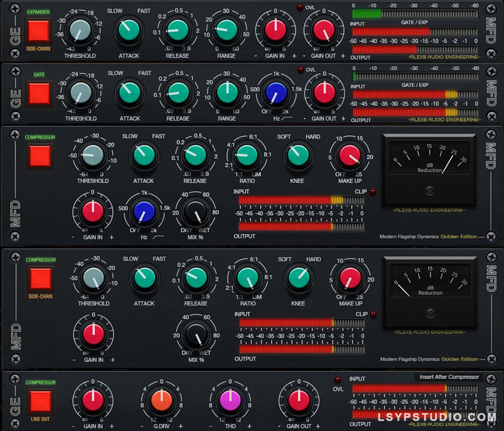Select the Gate side-chain Hz filter knob
This screenshot has width=504, height=431.
276,93
